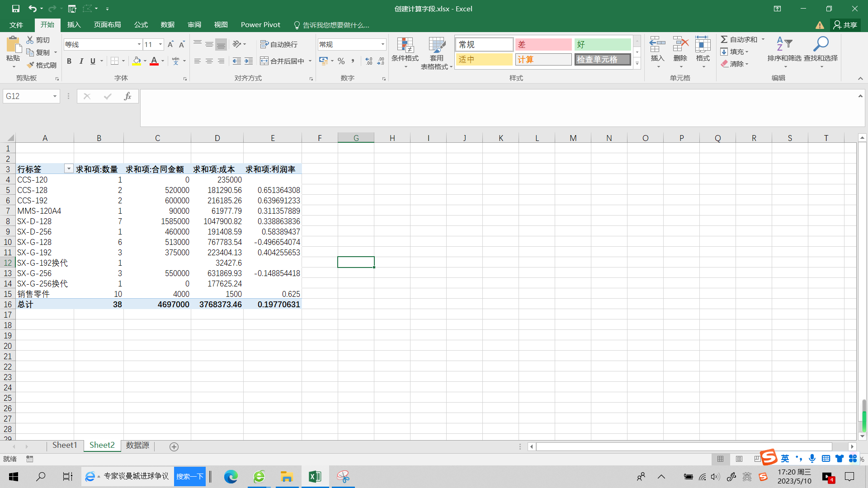Open 条件格式 conditional formatting
This screenshot has width=868, height=488.
pos(405,53)
